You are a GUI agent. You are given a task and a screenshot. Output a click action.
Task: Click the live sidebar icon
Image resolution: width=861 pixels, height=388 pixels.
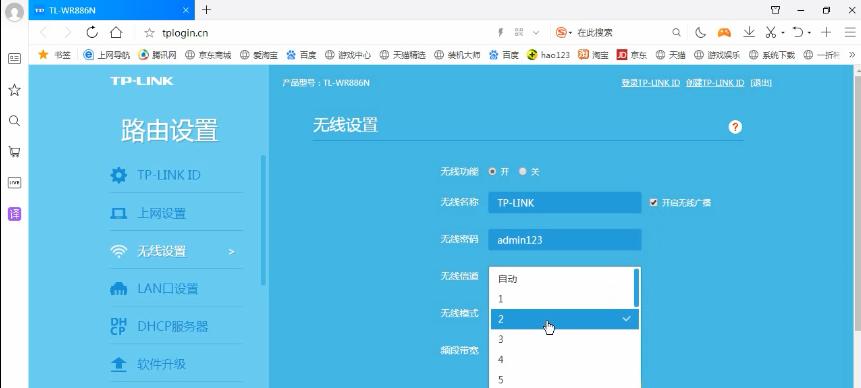[14, 183]
